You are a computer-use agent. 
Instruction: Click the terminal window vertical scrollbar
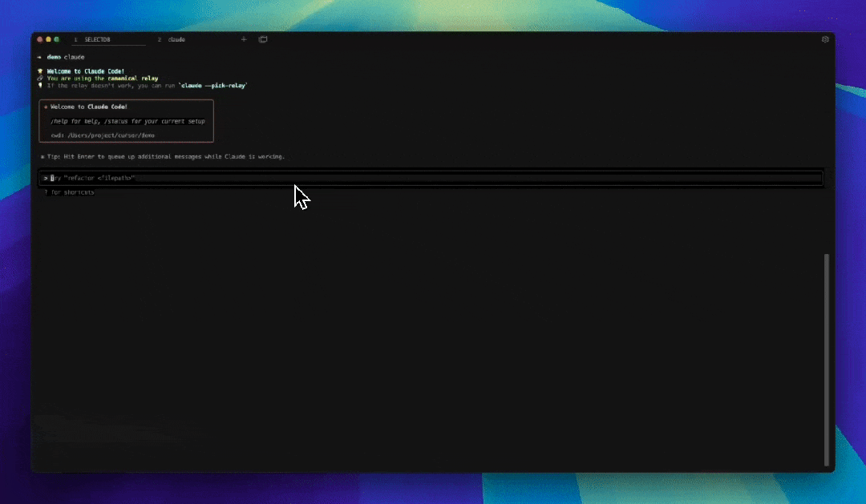tap(827, 360)
